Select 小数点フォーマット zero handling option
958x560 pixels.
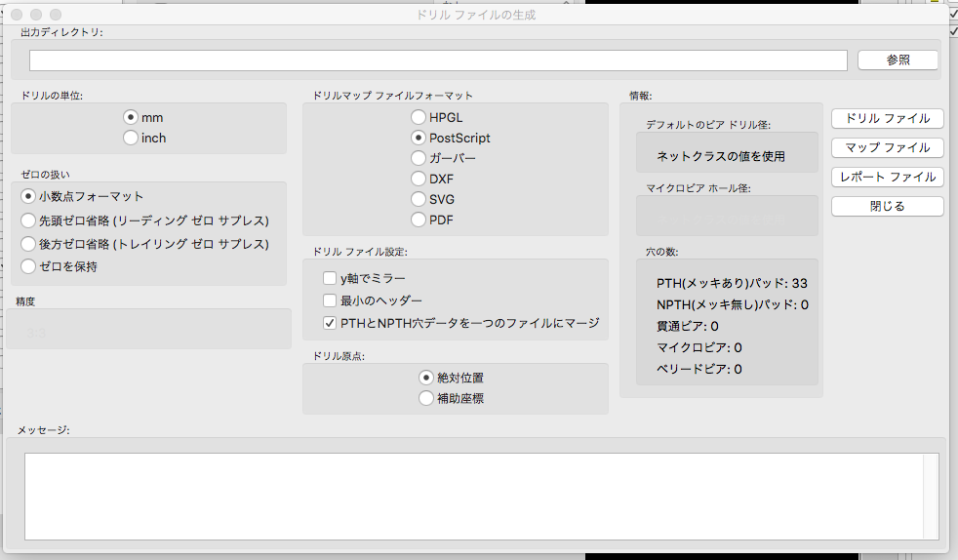[x=28, y=196]
